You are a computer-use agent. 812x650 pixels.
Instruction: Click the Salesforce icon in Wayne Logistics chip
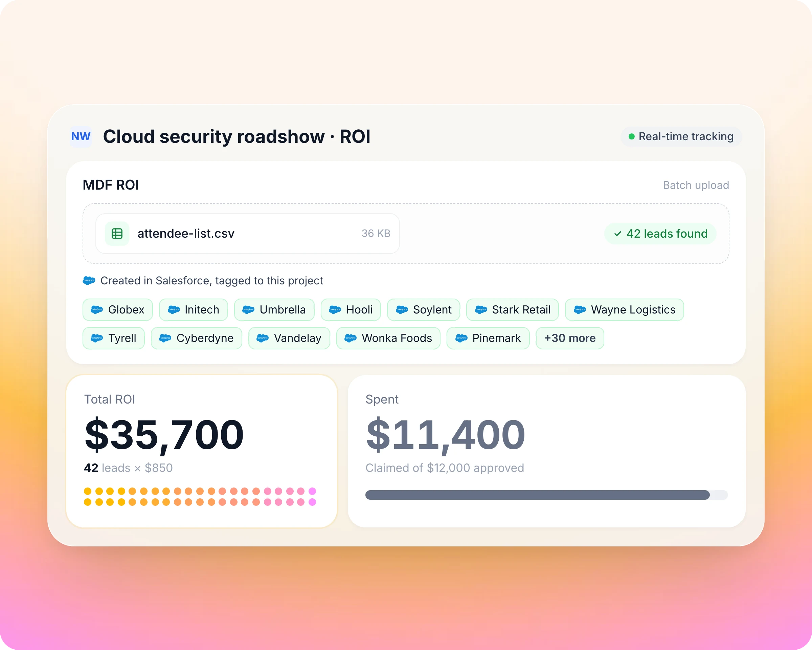point(580,310)
